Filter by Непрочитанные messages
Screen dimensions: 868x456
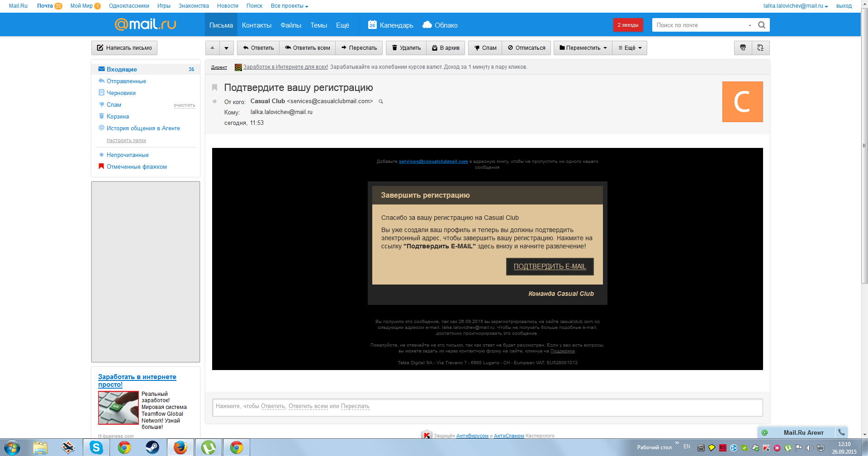(128, 155)
